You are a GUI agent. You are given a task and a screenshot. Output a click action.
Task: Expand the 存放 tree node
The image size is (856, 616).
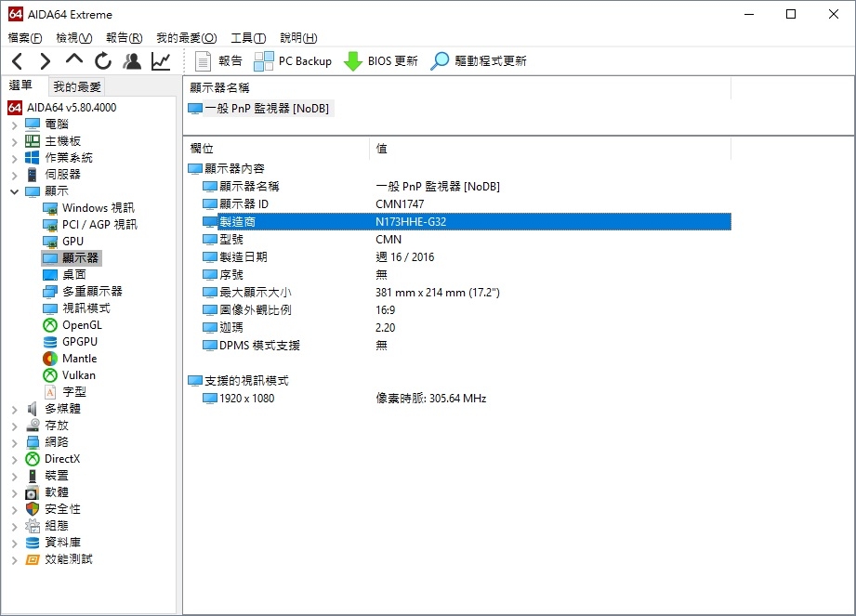15,426
